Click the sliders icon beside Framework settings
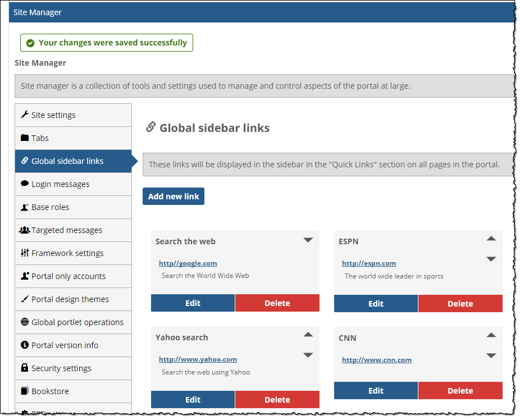 (25, 253)
